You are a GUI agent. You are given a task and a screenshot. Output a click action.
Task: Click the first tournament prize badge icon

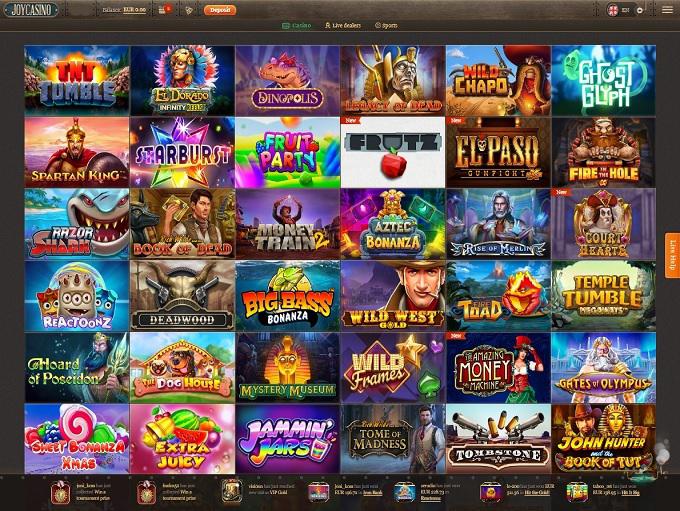(x=60, y=492)
